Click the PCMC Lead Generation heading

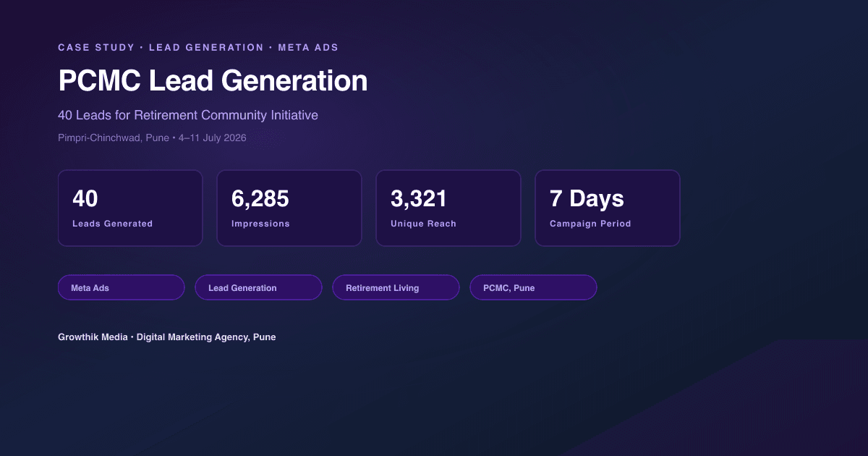click(x=213, y=80)
